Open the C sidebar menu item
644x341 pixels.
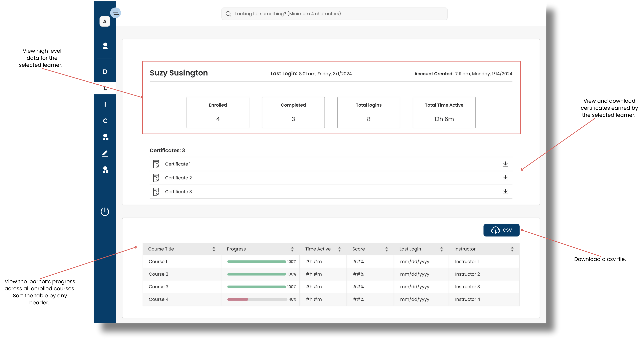tap(105, 121)
